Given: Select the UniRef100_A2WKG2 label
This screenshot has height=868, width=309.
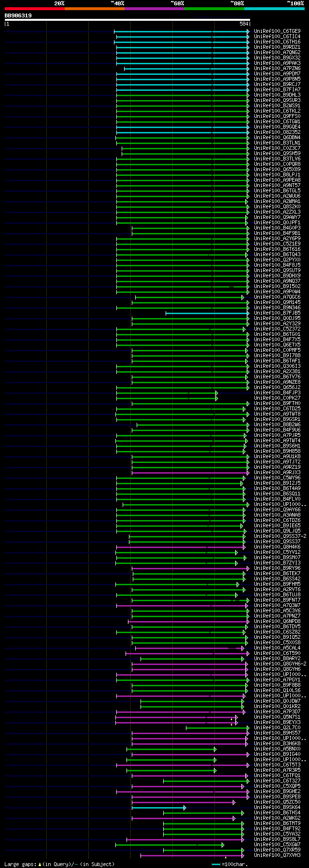Looking at the screenshot, I should tap(277, 818).
